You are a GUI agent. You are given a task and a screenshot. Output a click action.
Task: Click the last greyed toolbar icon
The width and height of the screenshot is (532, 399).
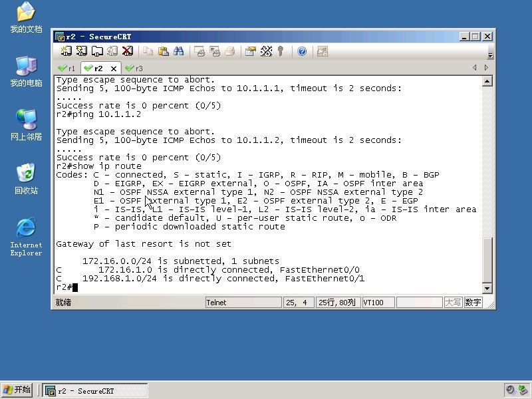tap(323, 51)
